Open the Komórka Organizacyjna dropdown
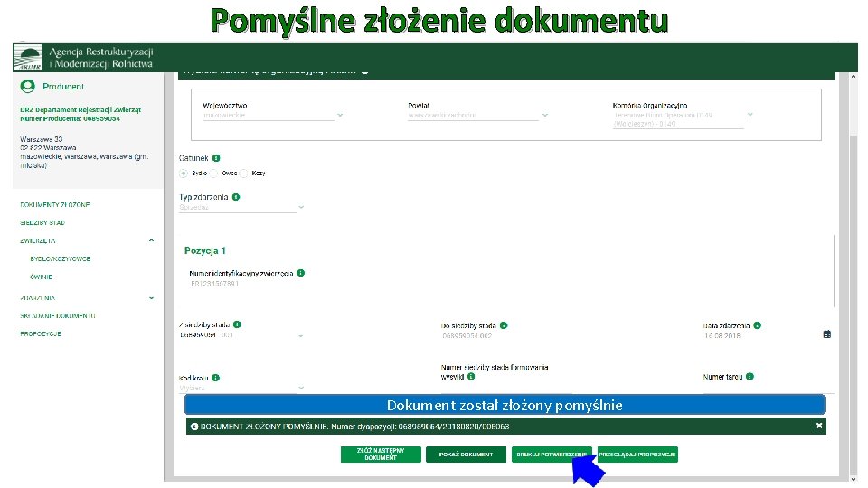This screenshot has height=488, width=868. [683, 119]
